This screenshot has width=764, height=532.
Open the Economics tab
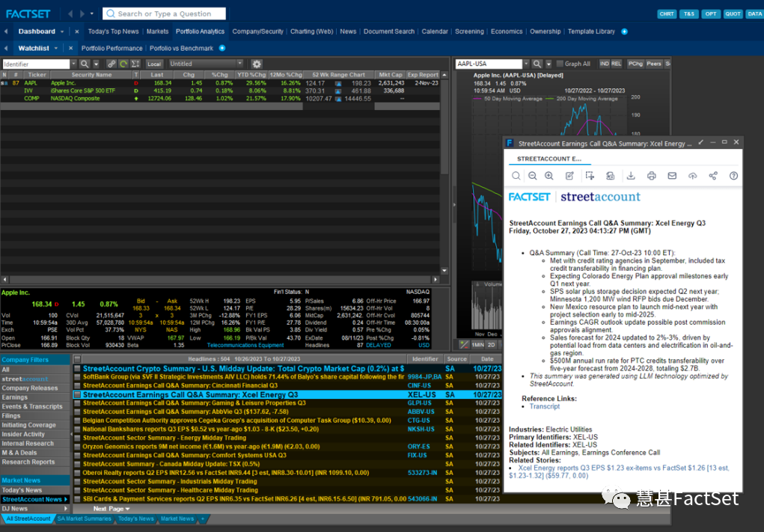coord(507,31)
